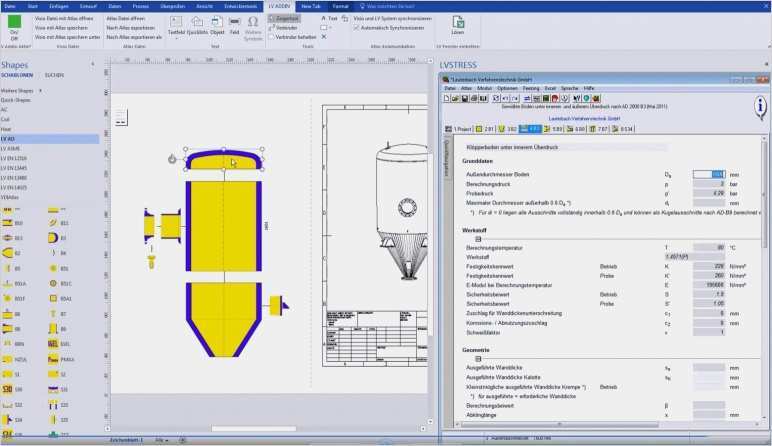Collapse the Werkstoff section box
The height and width of the screenshot is (446, 772).
(x=478, y=239)
